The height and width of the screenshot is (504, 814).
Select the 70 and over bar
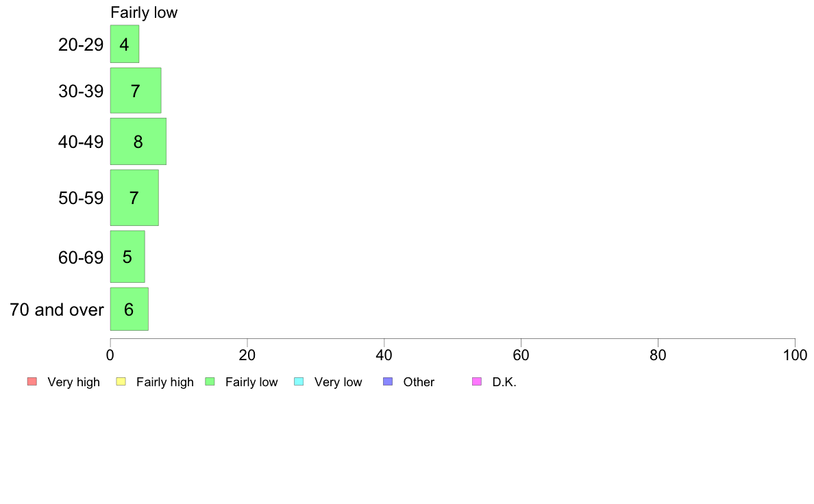coord(129,309)
